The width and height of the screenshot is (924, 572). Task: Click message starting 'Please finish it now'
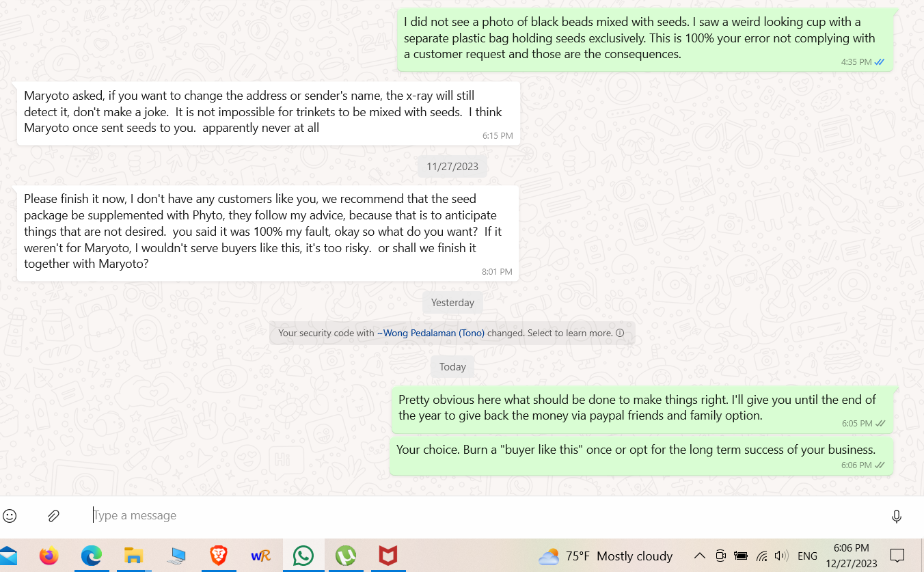click(268, 233)
